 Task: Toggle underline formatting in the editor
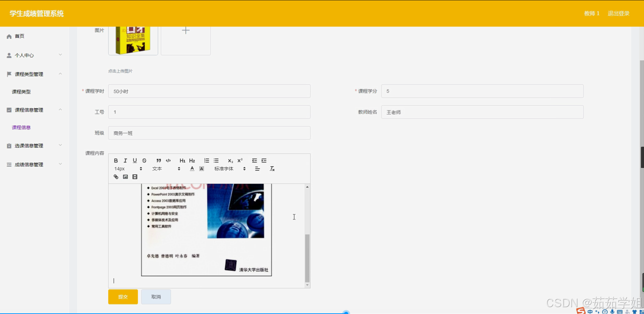click(135, 160)
